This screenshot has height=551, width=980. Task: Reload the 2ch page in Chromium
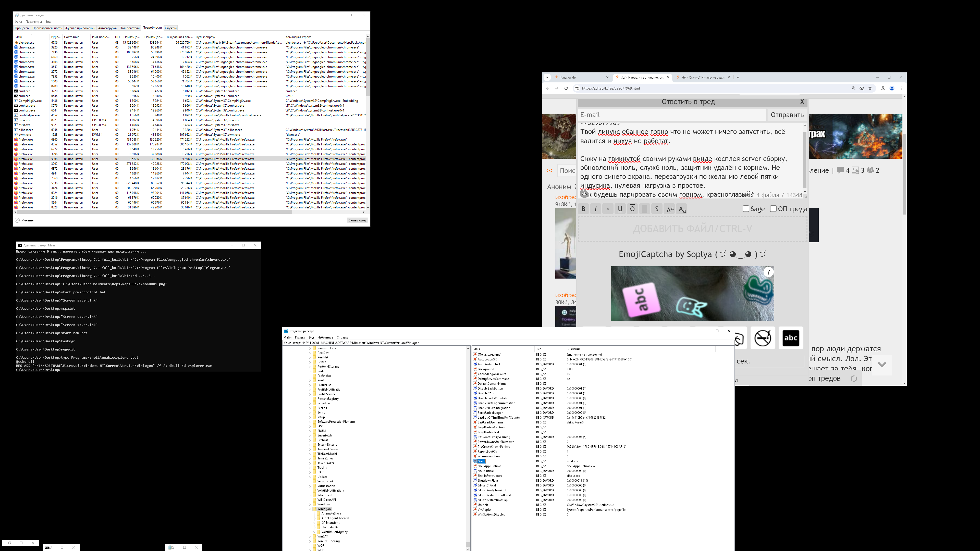point(566,88)
